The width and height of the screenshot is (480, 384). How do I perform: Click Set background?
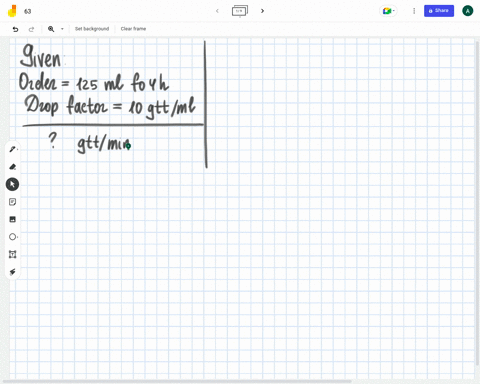pos(92,29)
